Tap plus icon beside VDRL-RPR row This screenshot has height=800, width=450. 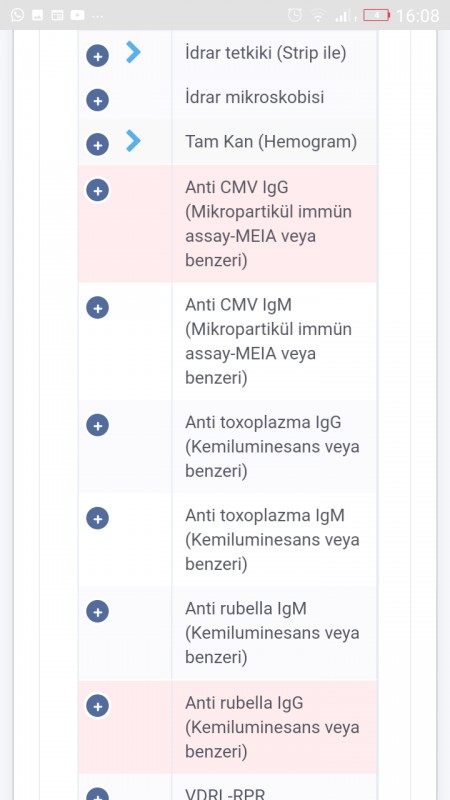tap(97, 794)
